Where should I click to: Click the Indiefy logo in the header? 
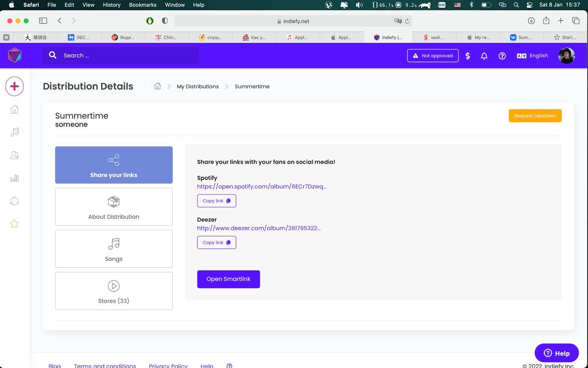point(15,56)
